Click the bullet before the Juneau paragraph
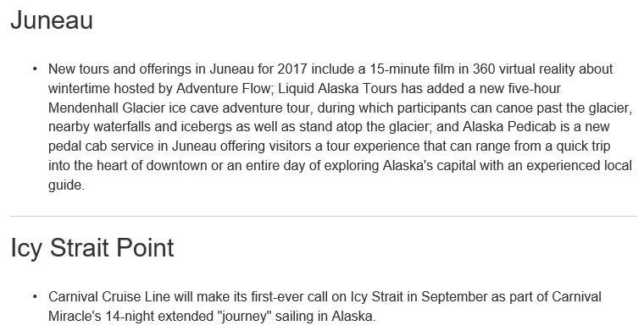 tap(35, 69)
